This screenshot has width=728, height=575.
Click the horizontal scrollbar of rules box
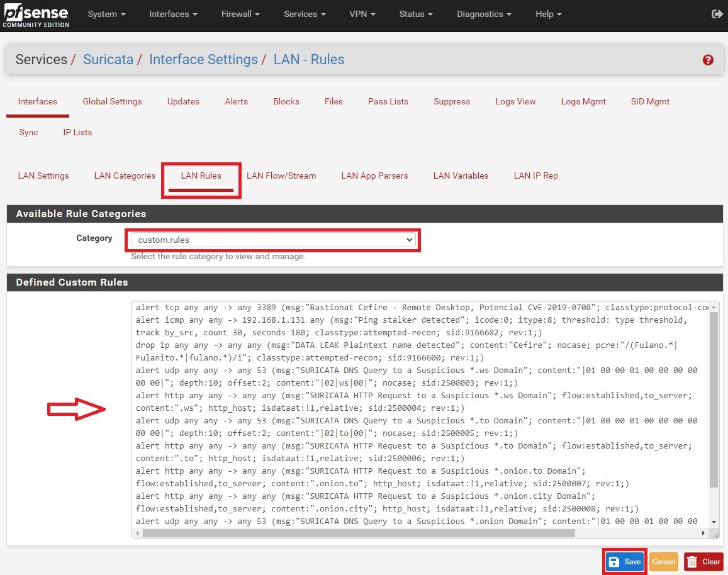click(x=359, y=533)
